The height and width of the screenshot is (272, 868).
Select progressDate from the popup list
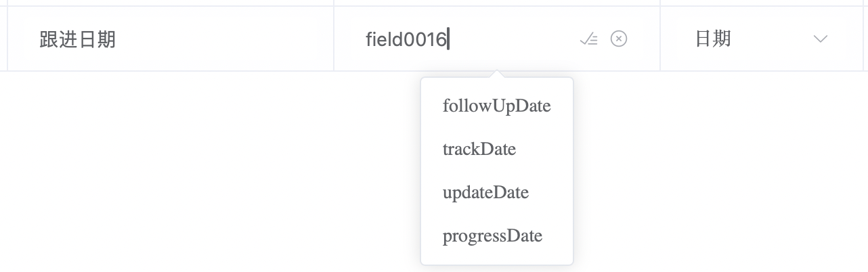click(492, 236)
